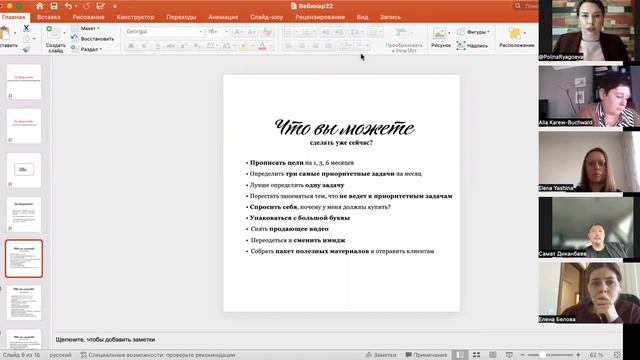The height and width of the screenshot is (360, 640).
Task: Align text to the left
Action: 289,46
